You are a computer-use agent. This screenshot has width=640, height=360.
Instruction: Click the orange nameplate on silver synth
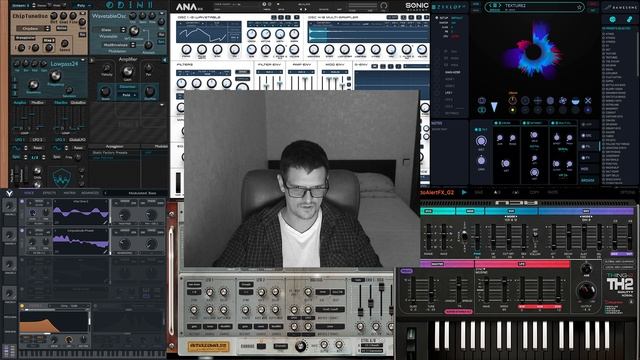[x=208, y=347]
